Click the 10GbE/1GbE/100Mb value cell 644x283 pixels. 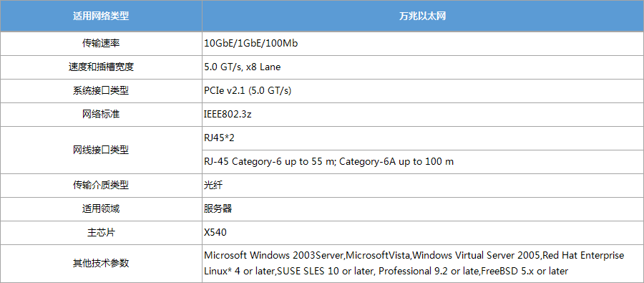(x=423, y=43)
